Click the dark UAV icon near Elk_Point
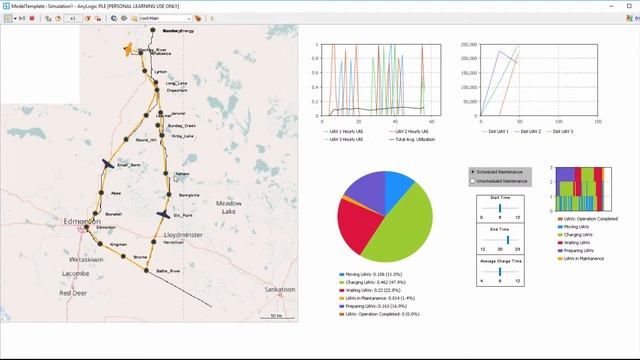Image resolution: width=640 pixels, height=360 pixels. [163, 214]
